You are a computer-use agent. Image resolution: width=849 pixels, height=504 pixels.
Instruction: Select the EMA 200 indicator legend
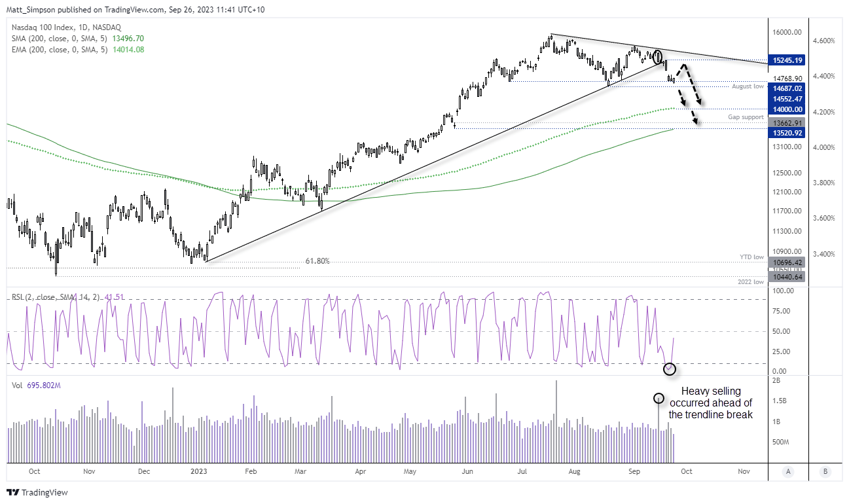[78, 49]
